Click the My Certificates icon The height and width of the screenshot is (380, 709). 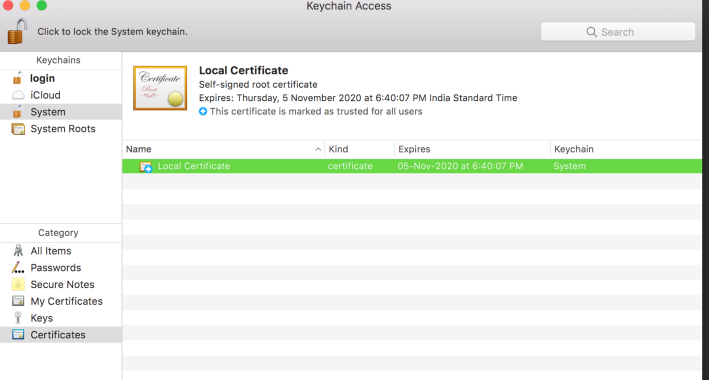coord(18,301)
